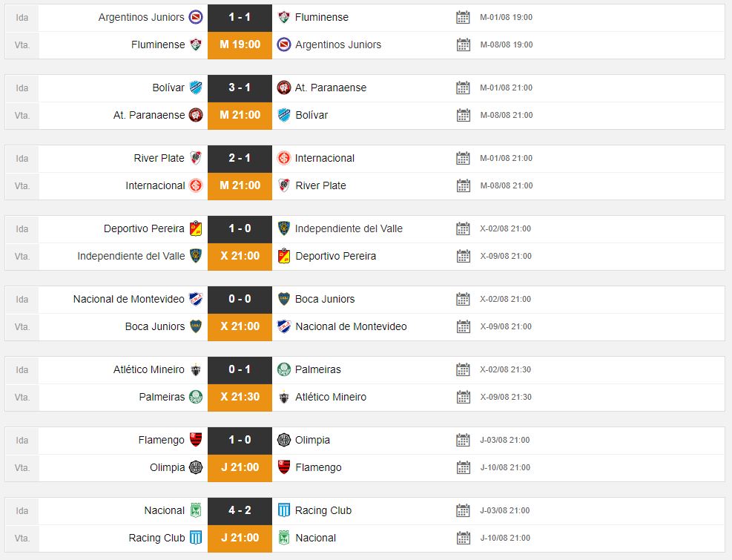The width and height of the screenshot is (732, 560).
Task: Open the M 19:00 Fluminense kickoff box
Action: click(240, 45)
